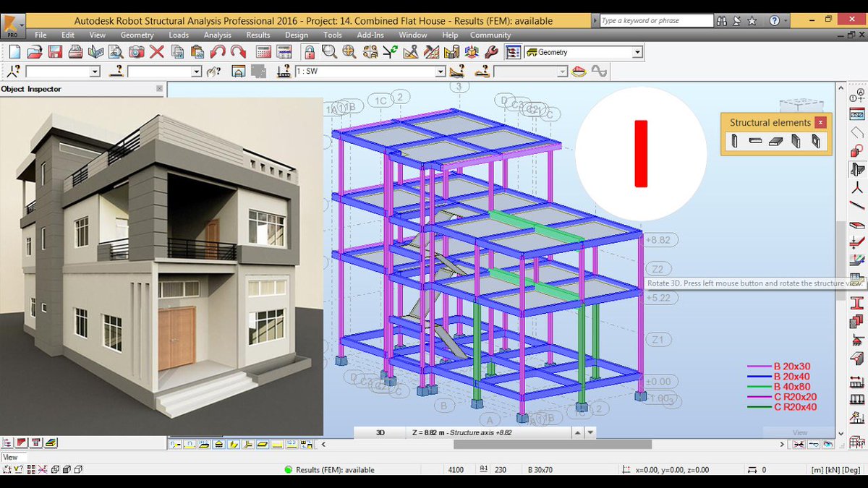This screenshot has width=868, height=488.
Task: Delete selection with the red X icon
Action: coord(157,52)
